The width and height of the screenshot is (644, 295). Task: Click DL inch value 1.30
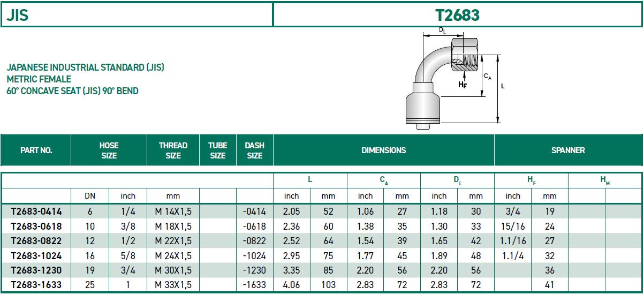coord(439,226)
